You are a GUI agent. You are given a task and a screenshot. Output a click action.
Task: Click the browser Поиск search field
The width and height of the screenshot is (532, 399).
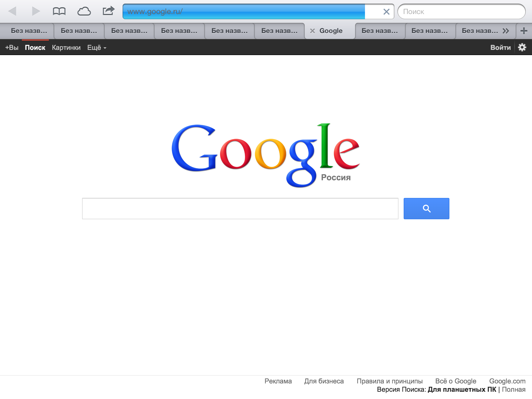click(461, 11)
